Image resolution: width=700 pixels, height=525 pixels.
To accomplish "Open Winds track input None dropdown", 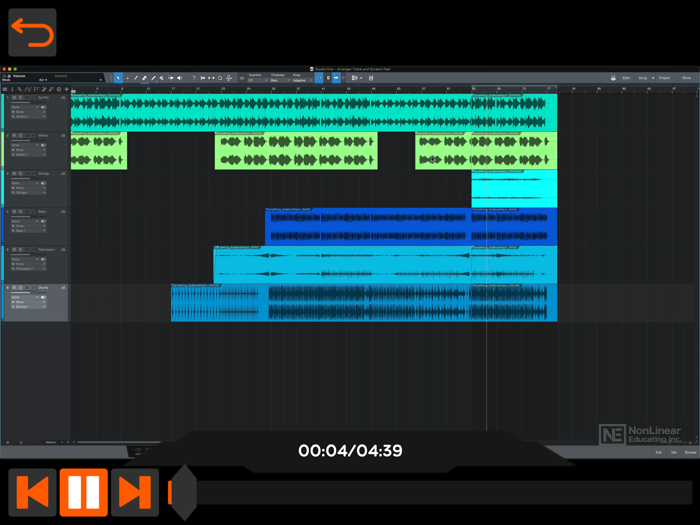I will click(29, 150).
